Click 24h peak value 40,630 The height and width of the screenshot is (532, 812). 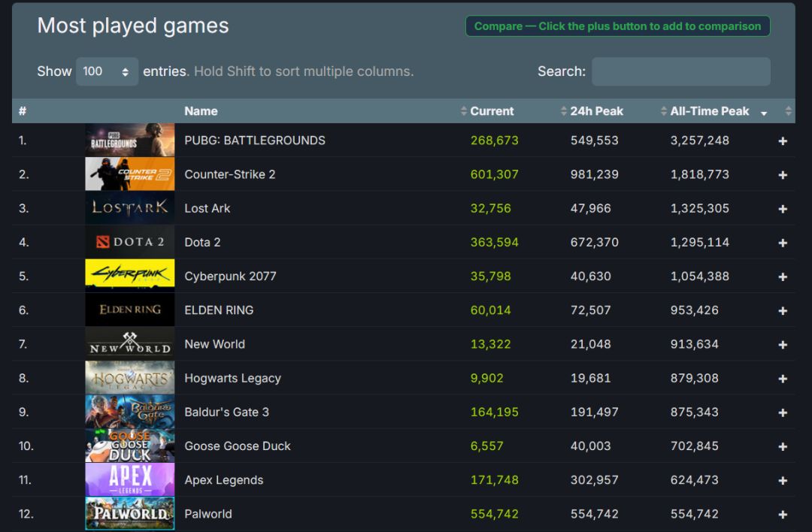pyautogui.click(x=591, y=277)
